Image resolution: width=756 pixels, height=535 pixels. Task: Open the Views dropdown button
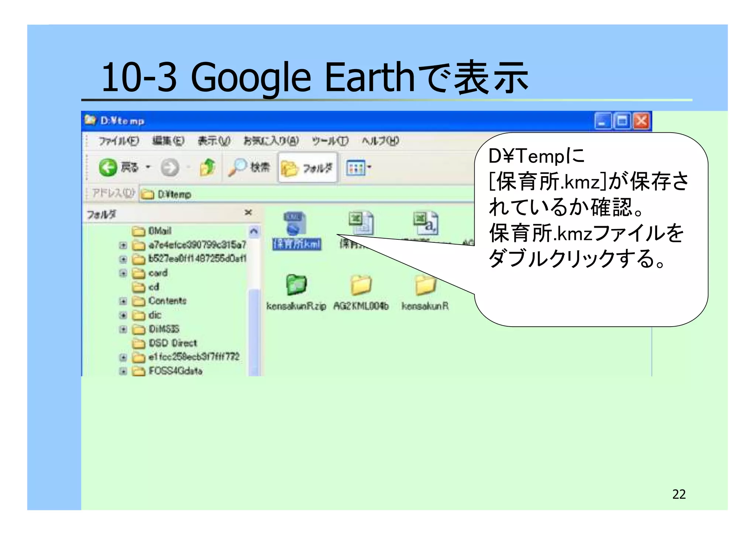358,168
